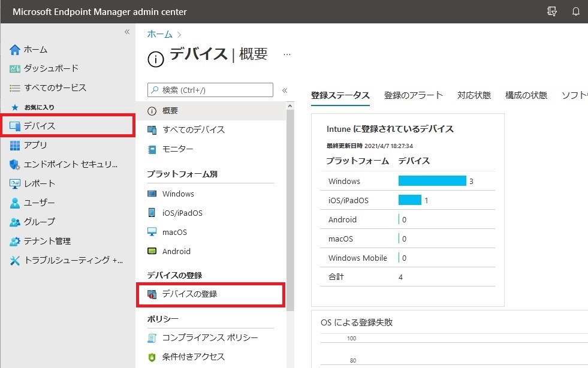This screenshot has height=368, width=588.
Task: Click the テナント管理 sidebar label
Action: 47,241
